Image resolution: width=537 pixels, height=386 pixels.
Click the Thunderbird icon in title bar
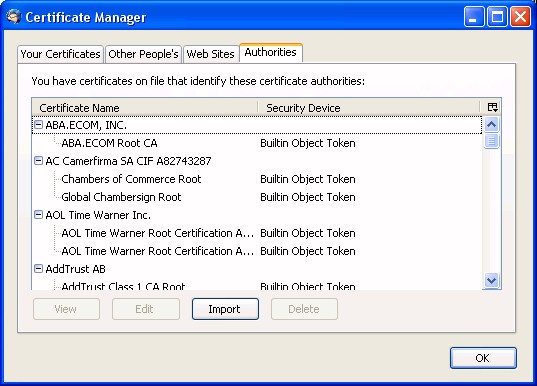[x=14, y=16]
